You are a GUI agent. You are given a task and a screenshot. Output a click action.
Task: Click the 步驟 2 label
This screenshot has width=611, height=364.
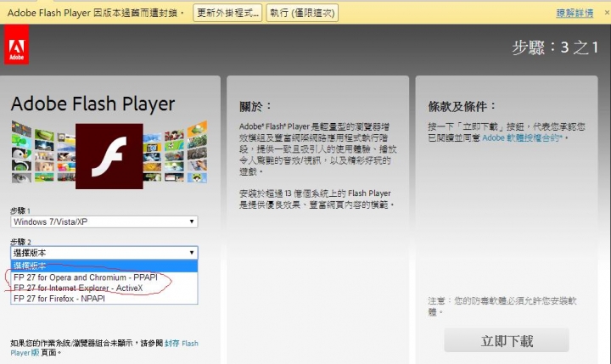coord(20,242)
